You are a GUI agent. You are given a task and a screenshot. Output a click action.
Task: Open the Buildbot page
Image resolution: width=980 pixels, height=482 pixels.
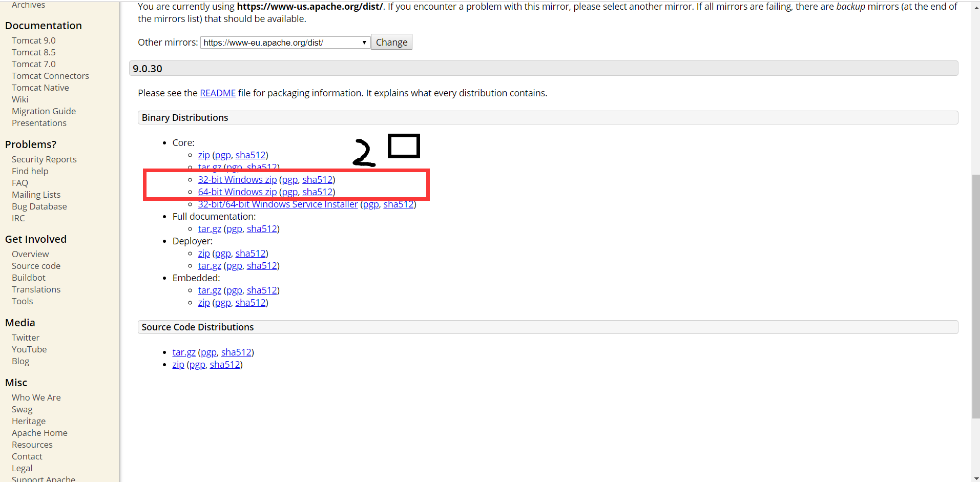point(29,278)
